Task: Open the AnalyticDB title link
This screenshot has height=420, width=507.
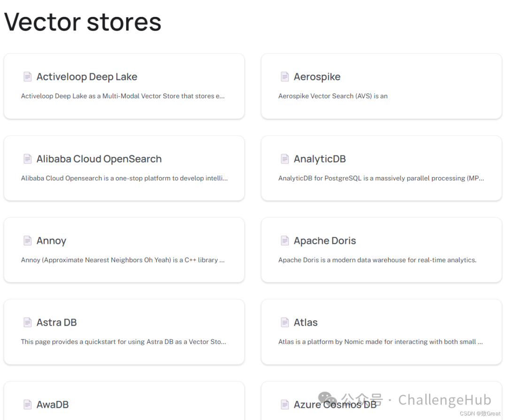Action: tap(320, 159)
